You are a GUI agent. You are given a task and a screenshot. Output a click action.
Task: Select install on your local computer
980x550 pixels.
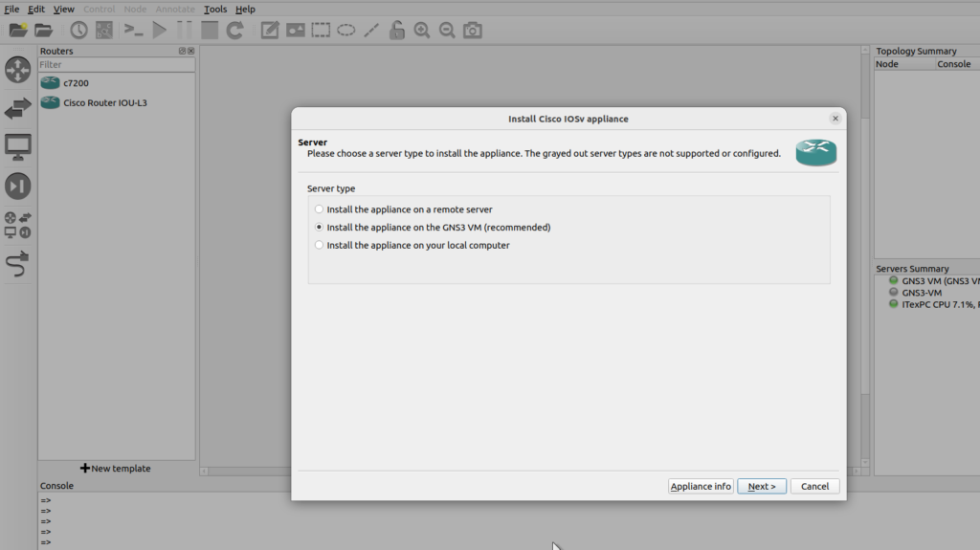point(320,245)
